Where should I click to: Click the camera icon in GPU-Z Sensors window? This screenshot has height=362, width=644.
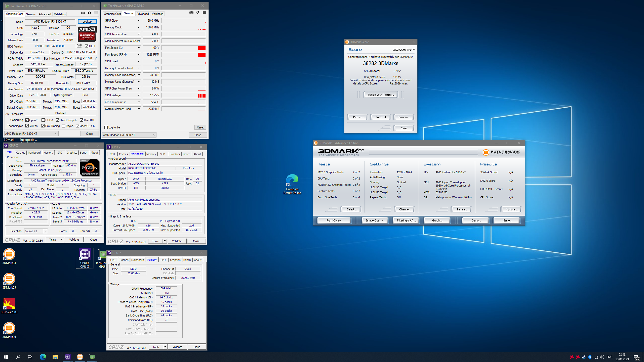pyautogui.click(x=191, y=13)
